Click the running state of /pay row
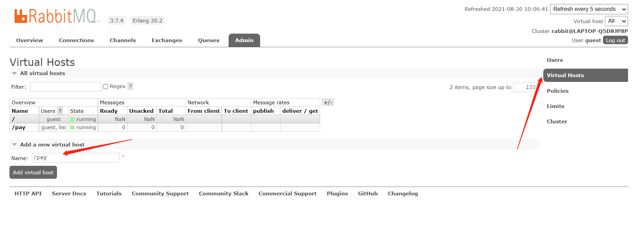This screenshot has width=644, height=246. [83, 127]
